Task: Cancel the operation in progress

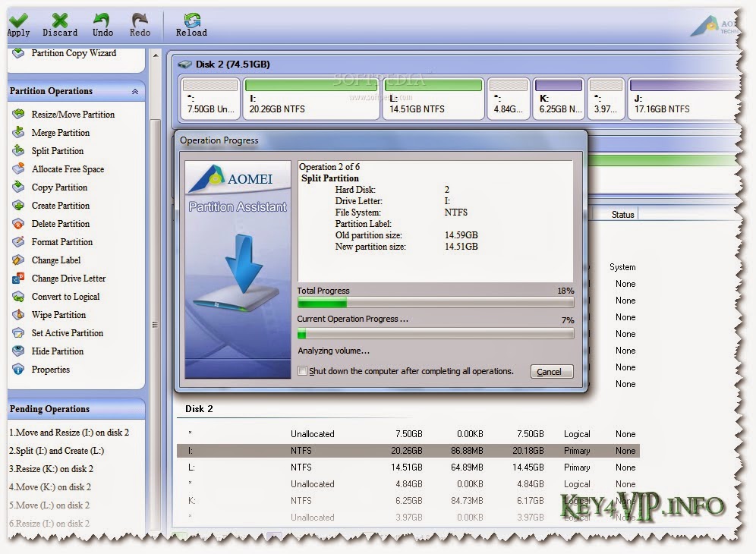Action: coord(552,372)
